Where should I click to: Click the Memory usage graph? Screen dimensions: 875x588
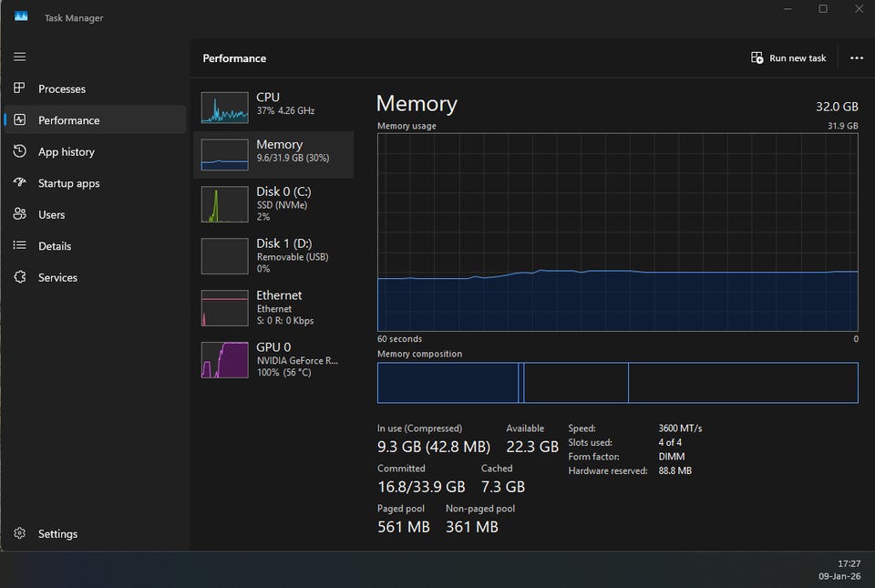(618, 232)
